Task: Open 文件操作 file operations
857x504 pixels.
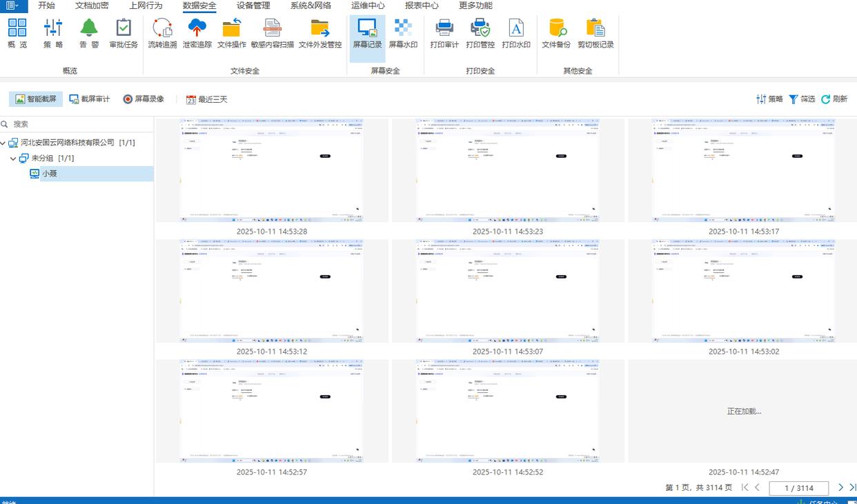Action: click(232, 34)
